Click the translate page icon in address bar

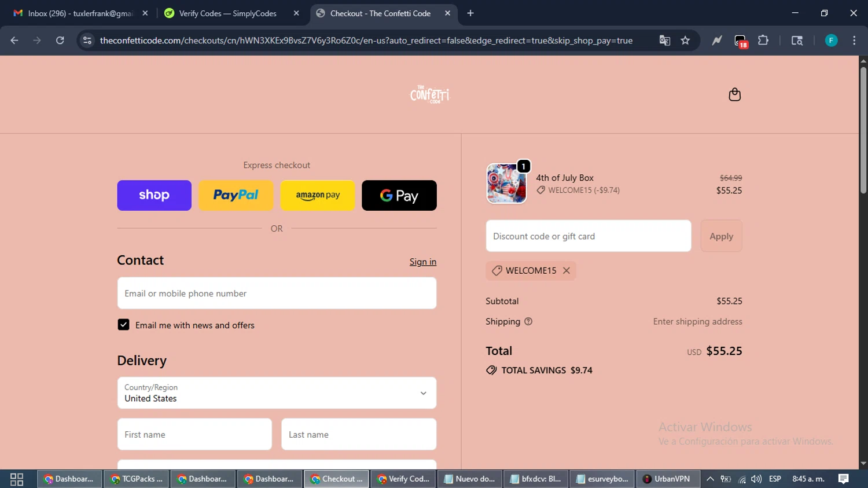coord(664,41)
